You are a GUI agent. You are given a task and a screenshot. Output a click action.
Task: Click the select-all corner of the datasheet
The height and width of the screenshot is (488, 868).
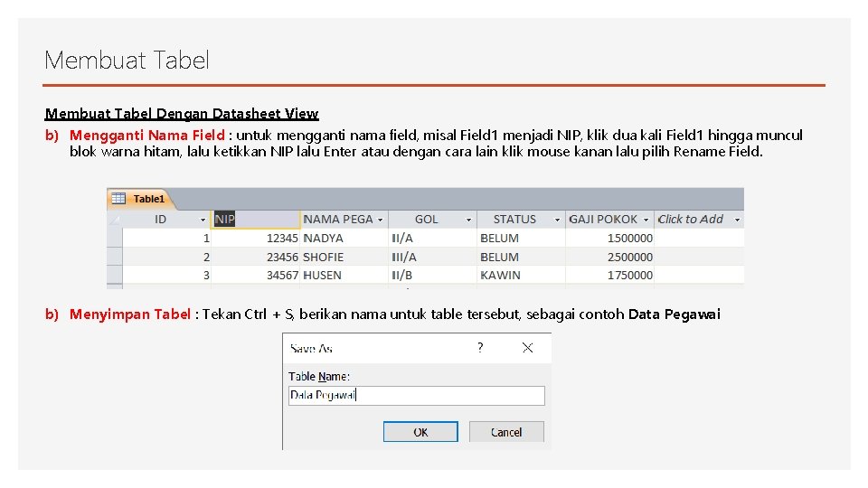pyautogui.click(x=115, y=220)
